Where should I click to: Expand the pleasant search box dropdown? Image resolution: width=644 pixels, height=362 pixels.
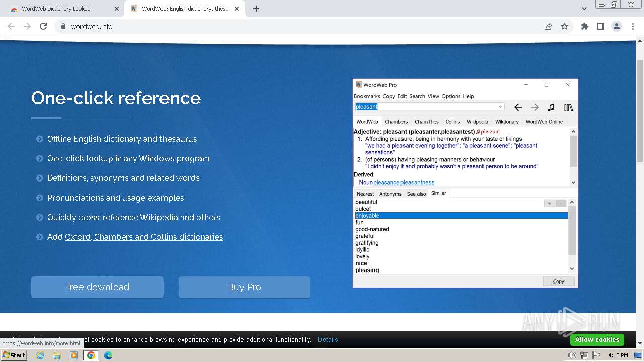coord(500,107)
